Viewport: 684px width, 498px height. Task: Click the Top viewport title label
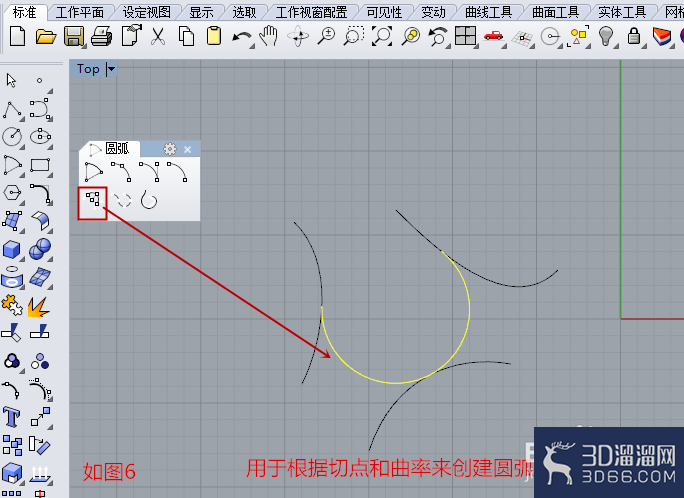click(x=88, y=69)
